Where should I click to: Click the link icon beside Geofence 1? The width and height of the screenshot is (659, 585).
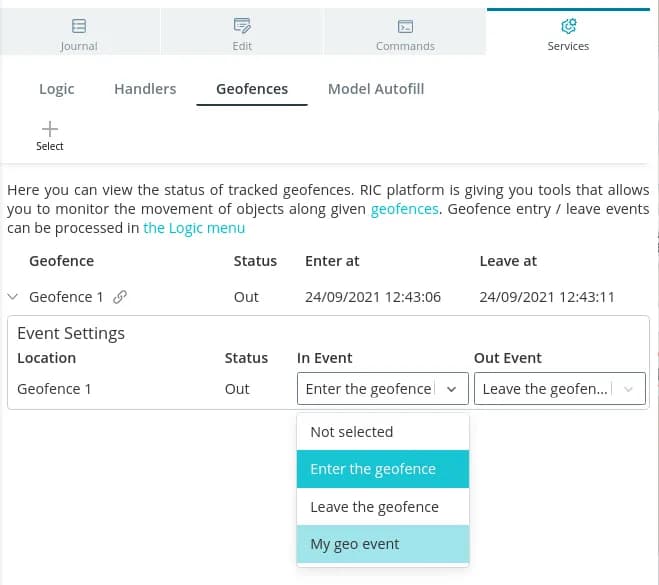tap(120, 297)
